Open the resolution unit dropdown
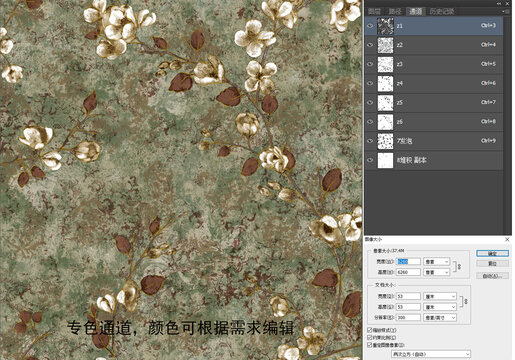The width and height of the screenshot is (515, 360). tap(440, 318)
